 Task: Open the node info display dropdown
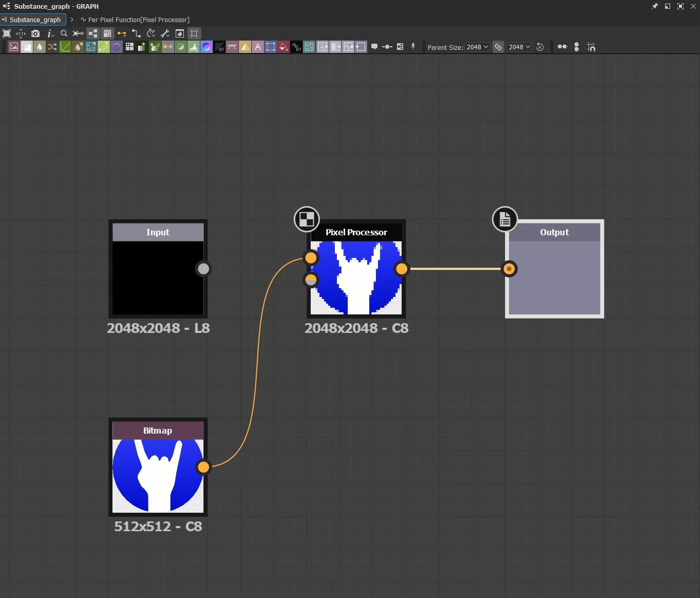click(50, 33)
